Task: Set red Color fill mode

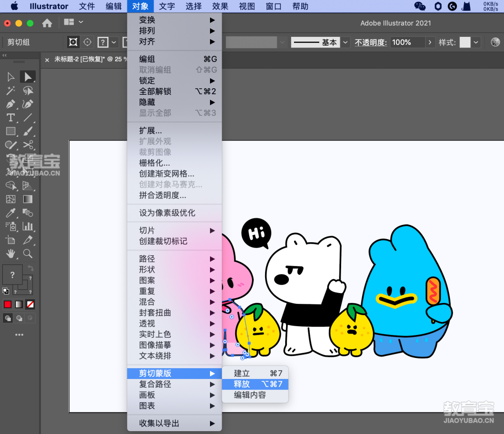Action: pos(8,304)
